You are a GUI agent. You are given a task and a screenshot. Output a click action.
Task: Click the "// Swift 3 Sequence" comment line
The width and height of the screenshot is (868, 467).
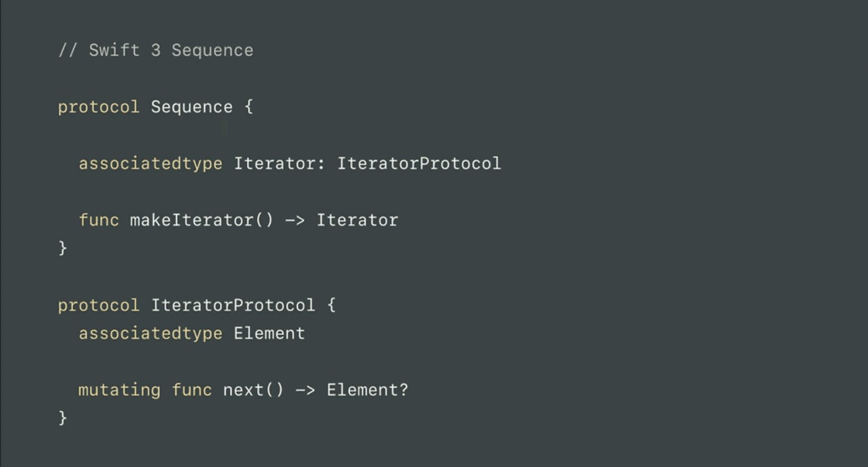156,50
